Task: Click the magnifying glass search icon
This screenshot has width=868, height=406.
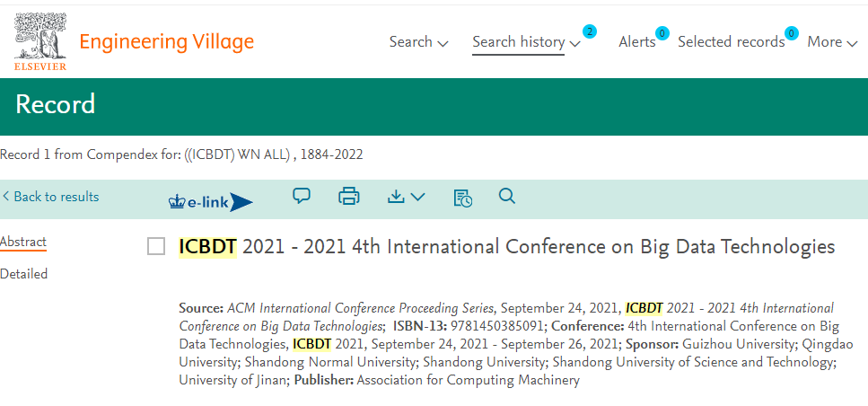Action: [x=507, y=196]
